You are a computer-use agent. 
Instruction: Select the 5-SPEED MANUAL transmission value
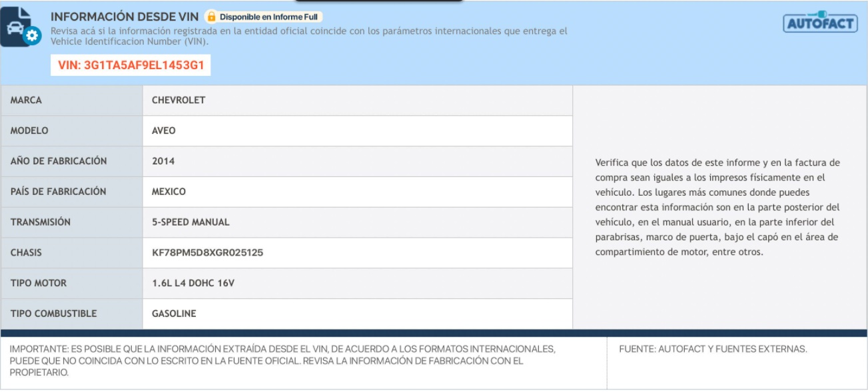pos(191,222)
